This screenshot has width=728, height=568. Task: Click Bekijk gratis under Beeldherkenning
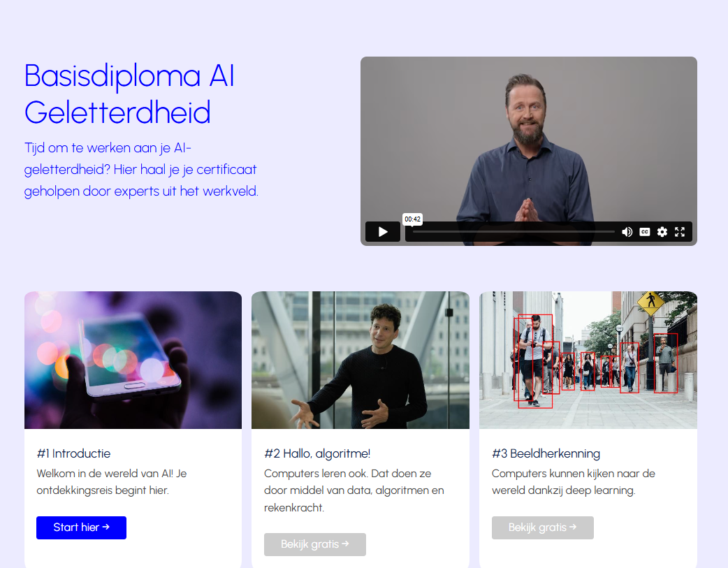click(542, 527)
